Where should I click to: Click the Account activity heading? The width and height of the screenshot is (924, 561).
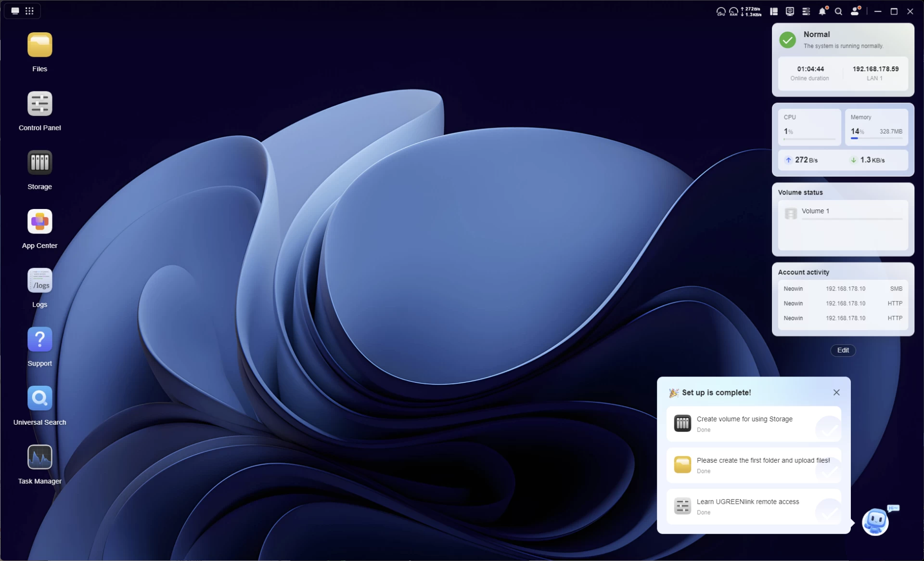click(803, 272)
